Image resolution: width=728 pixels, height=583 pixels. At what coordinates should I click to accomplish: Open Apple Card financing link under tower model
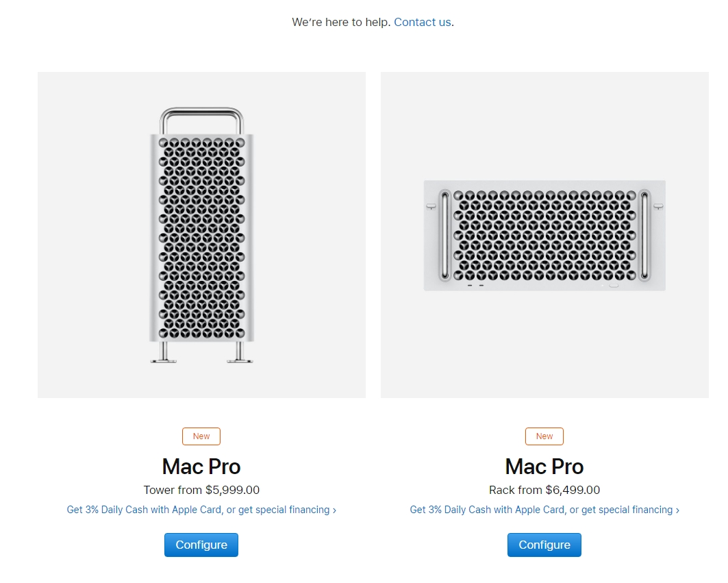coord(197,510)
